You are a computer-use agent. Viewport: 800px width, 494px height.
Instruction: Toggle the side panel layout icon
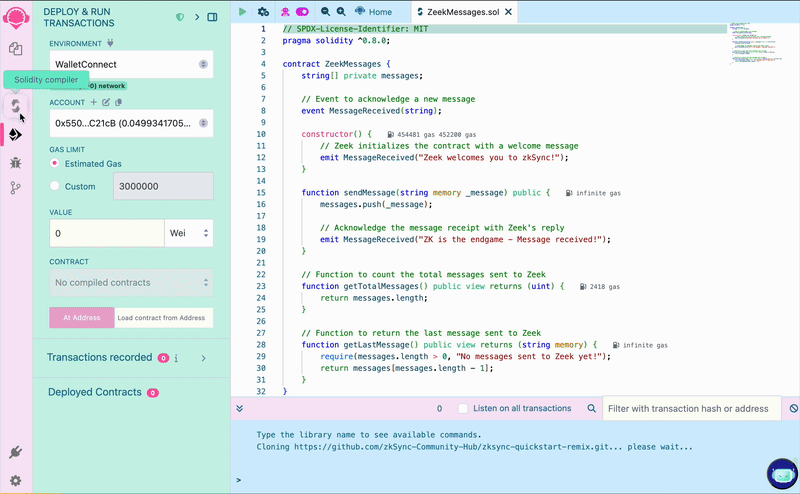pos(212,17)
